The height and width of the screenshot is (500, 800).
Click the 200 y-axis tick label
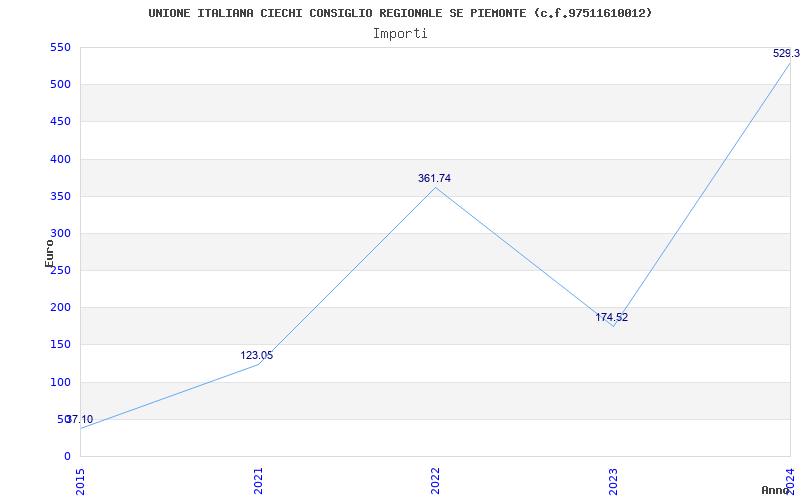pyautogui.click(x=60, y=307)
